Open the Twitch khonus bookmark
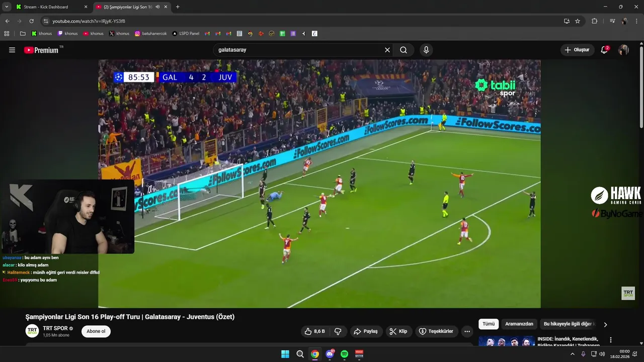644x362 pixels. click(68, 34)
